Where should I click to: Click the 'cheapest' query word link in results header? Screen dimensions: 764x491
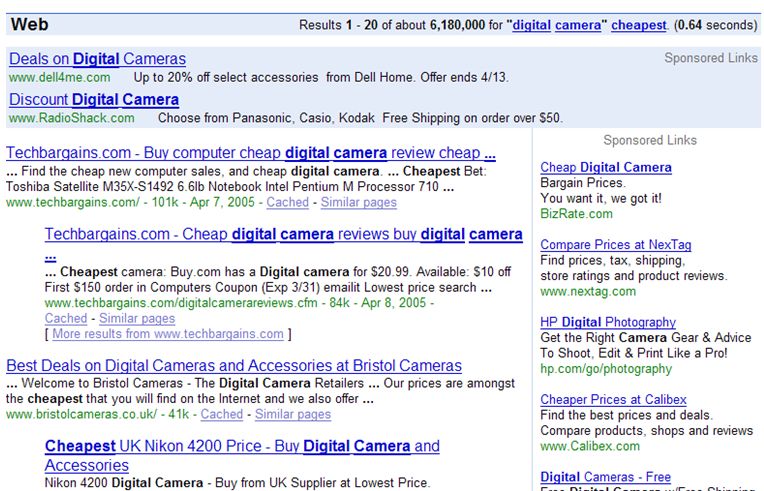(639, 25)
